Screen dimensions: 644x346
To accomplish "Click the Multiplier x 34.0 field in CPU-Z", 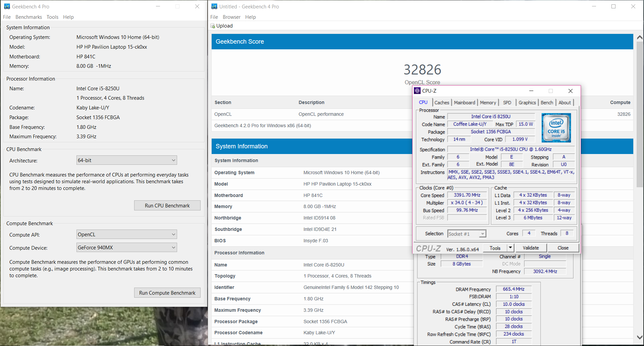I will 467,203.
